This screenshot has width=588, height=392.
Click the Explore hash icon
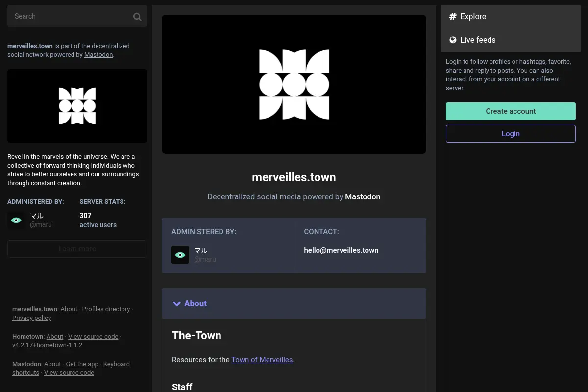453,16
